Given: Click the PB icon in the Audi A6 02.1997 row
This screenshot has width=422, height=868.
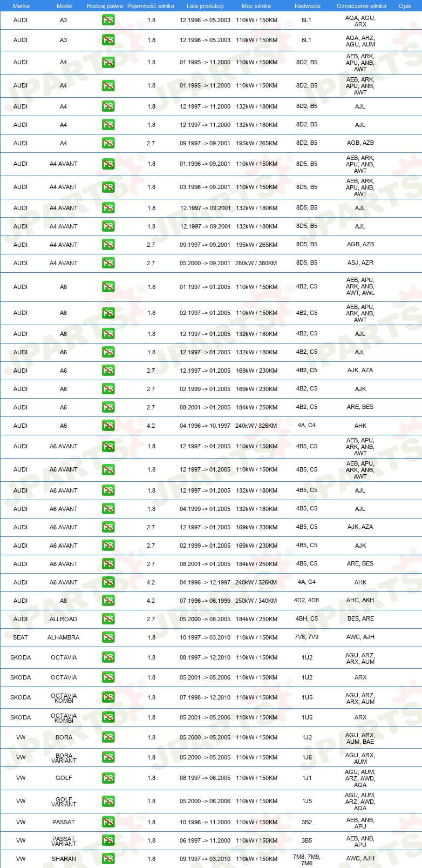Looking at the screenshot, I should pyautogui.click(x=108, y=313).
